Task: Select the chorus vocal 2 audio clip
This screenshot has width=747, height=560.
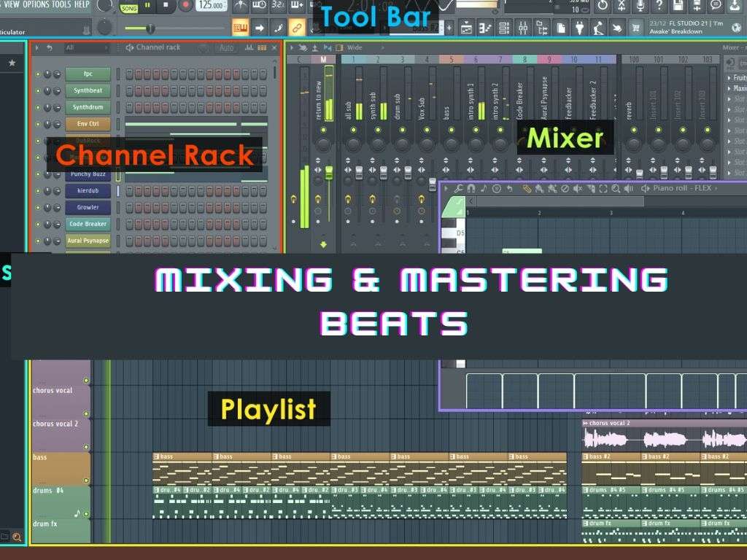Action: pos(664,435)
